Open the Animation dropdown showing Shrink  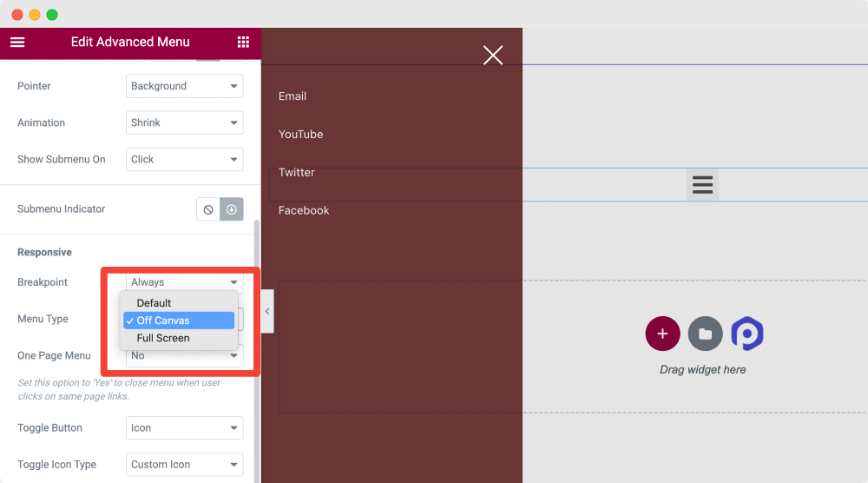[184, 122]
